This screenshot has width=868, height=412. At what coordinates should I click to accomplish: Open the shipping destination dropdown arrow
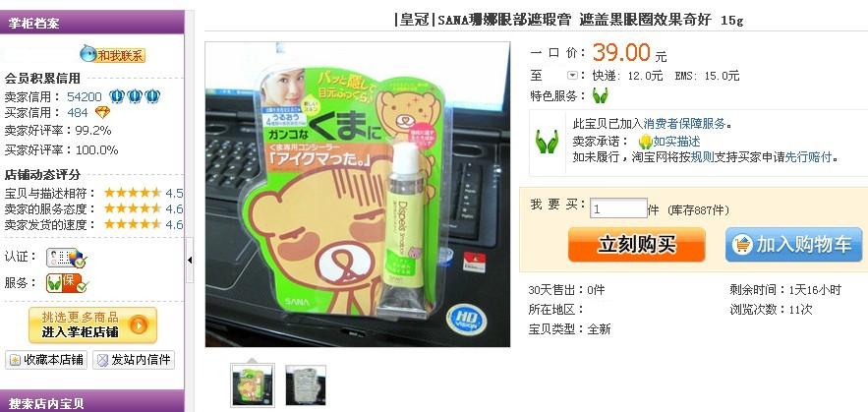coord(572,76)
